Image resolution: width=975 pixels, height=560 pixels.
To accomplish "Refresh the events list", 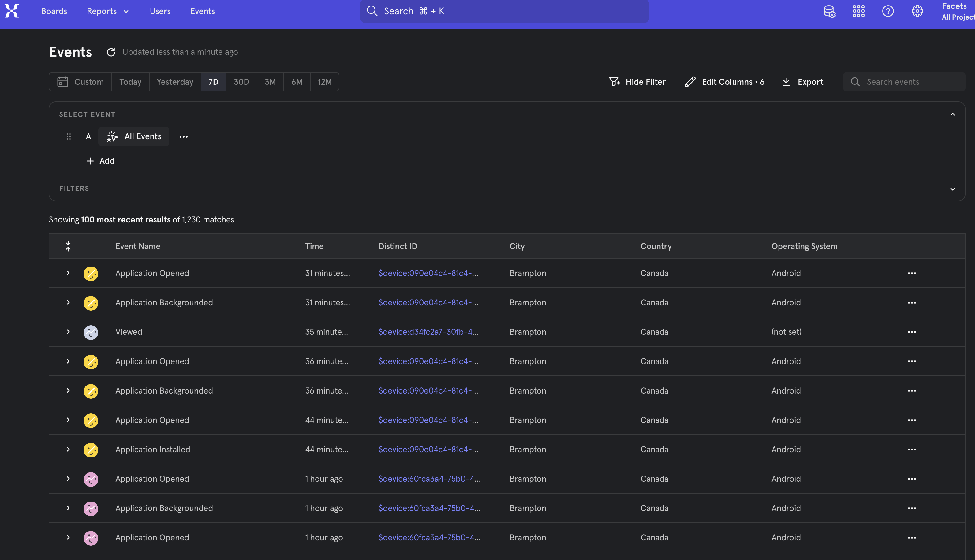I will tap(111, 52).
